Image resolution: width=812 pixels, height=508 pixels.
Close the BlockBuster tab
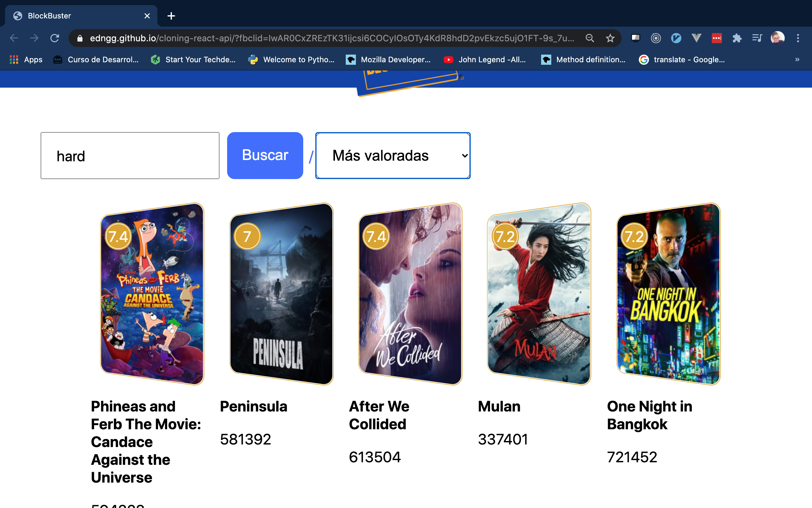(x=147, y=16)
